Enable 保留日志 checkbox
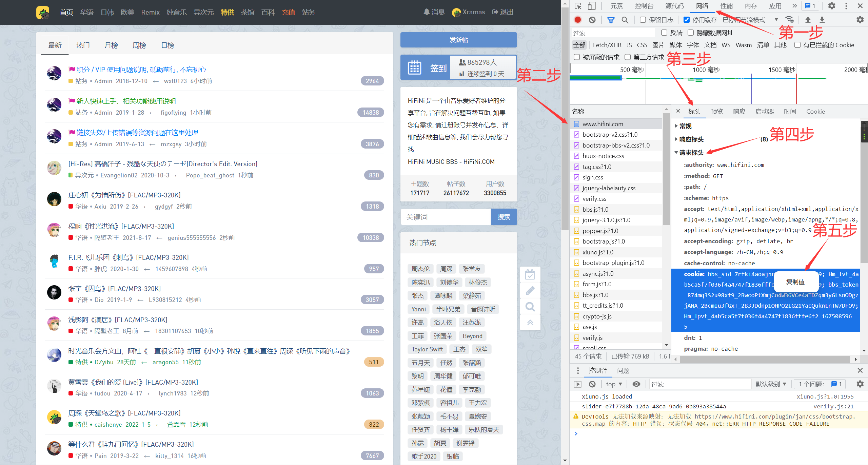Viewport: 868px width, 465px height. tap(643, 20)
